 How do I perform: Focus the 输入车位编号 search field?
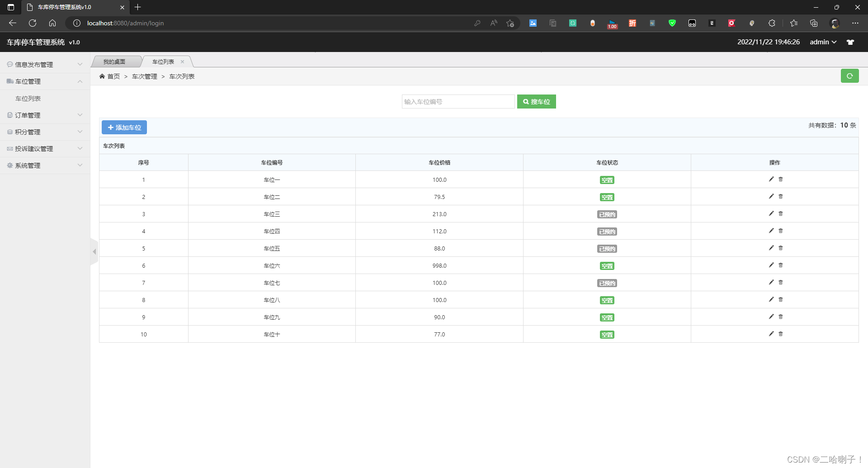(x=458, y=102)
